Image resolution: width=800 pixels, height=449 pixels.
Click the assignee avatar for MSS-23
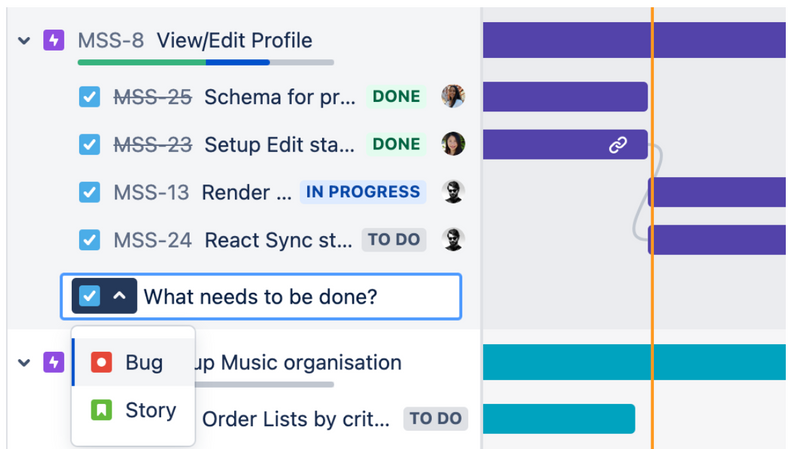[x=453, y=144]
